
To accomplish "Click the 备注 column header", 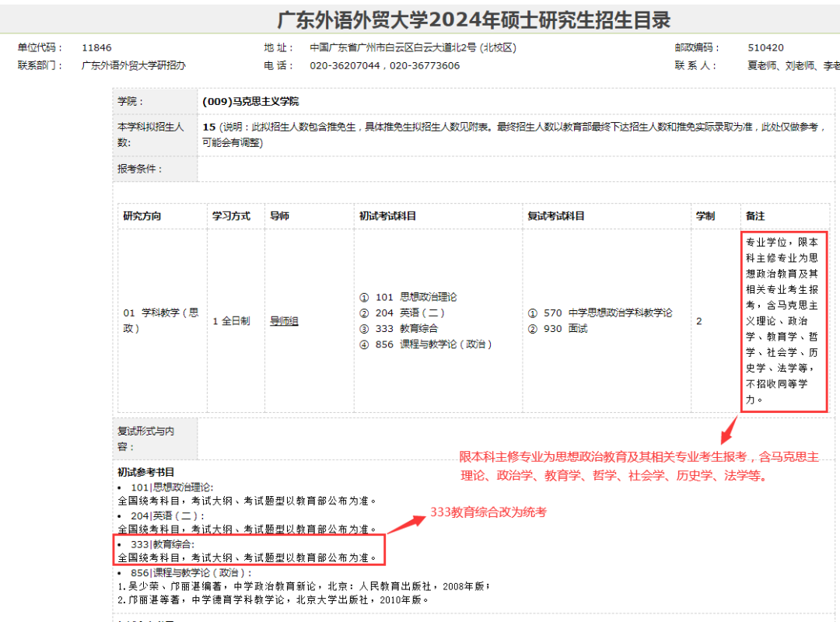I will click(x=755, y=216).
